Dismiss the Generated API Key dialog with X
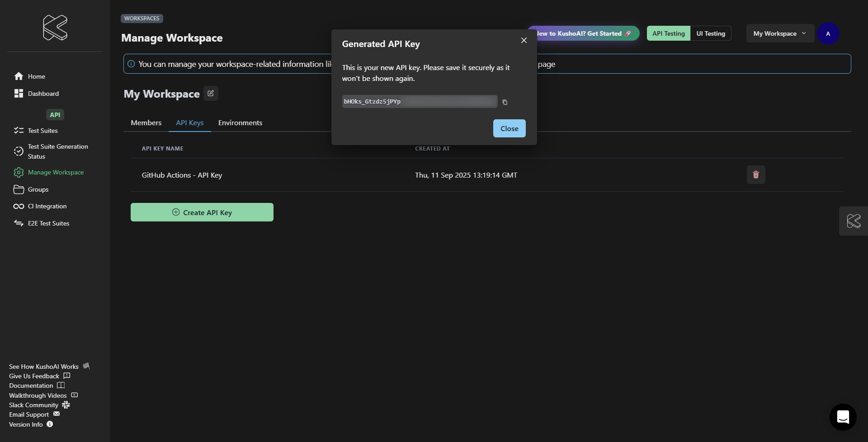Viewport: 868px width, 442px height. click(524, 40)
